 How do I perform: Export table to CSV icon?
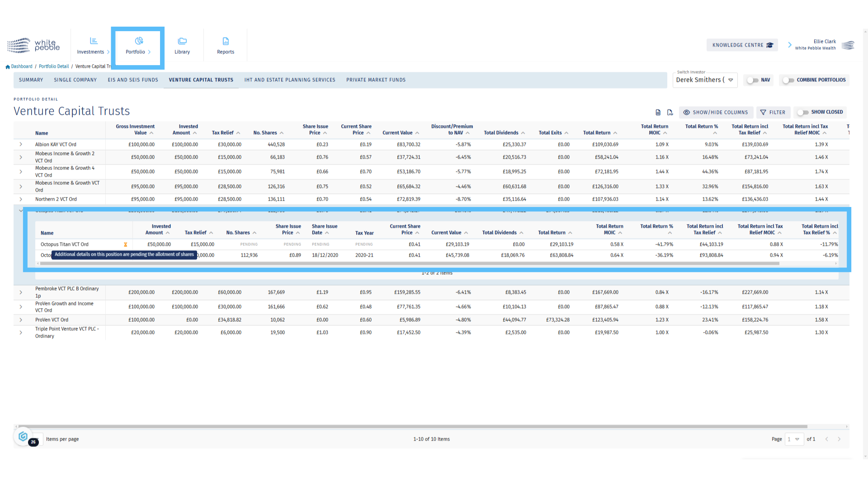pyautogui.click(x=658, y=113)
